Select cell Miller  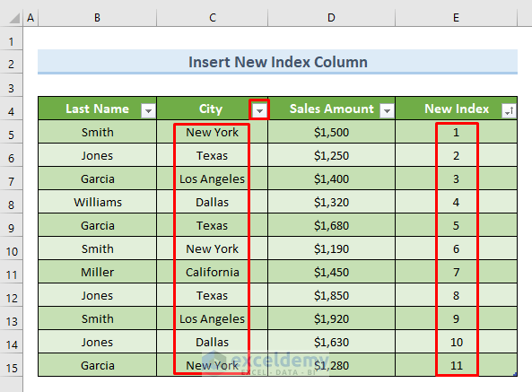coord(98,272)
